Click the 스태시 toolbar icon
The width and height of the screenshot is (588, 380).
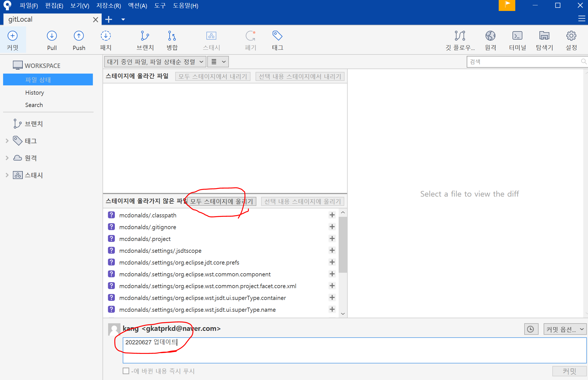(211, 40)
